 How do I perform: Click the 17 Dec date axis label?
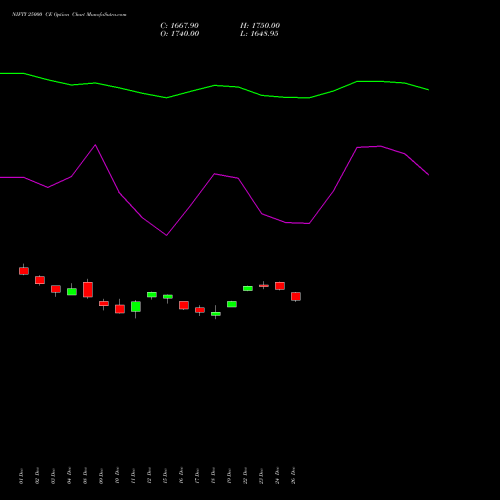[197, 476]
